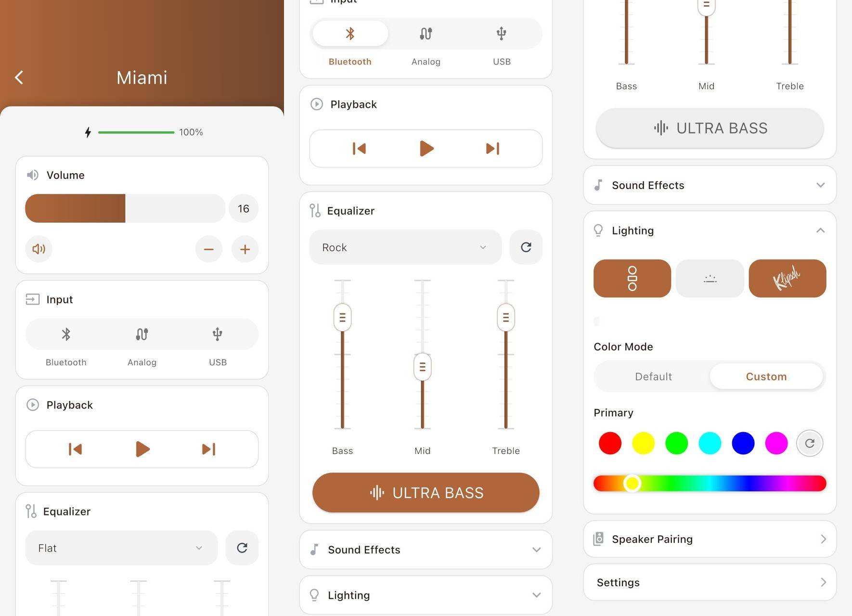
Task: Toggle the middle ambient lighting button
Action: (710, 278)
